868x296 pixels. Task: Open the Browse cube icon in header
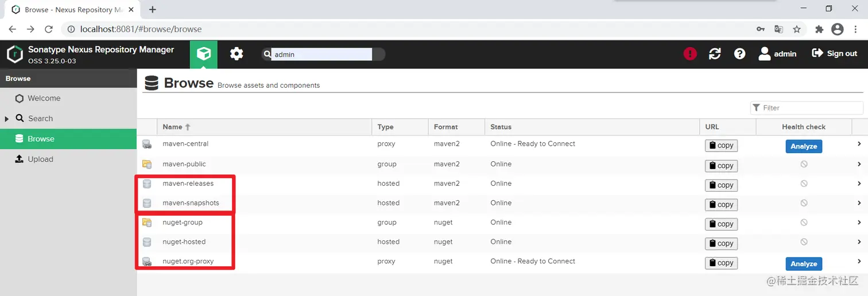click(204, 54)
